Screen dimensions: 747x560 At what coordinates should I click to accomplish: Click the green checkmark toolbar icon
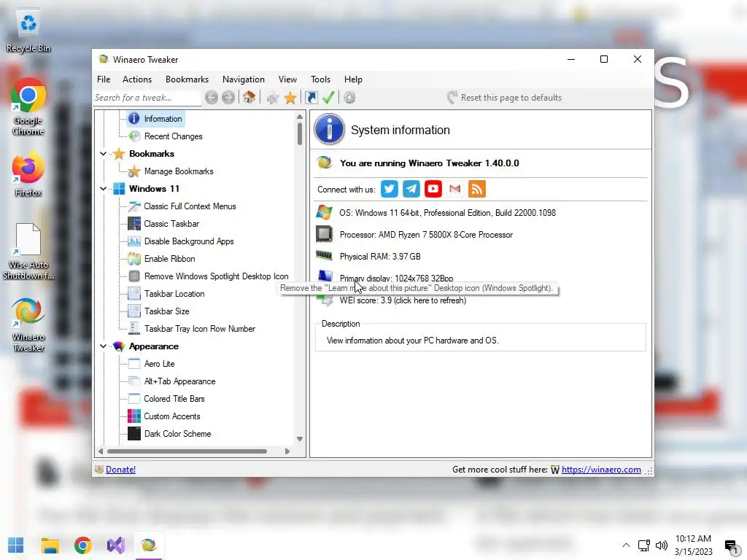point(328,98)
